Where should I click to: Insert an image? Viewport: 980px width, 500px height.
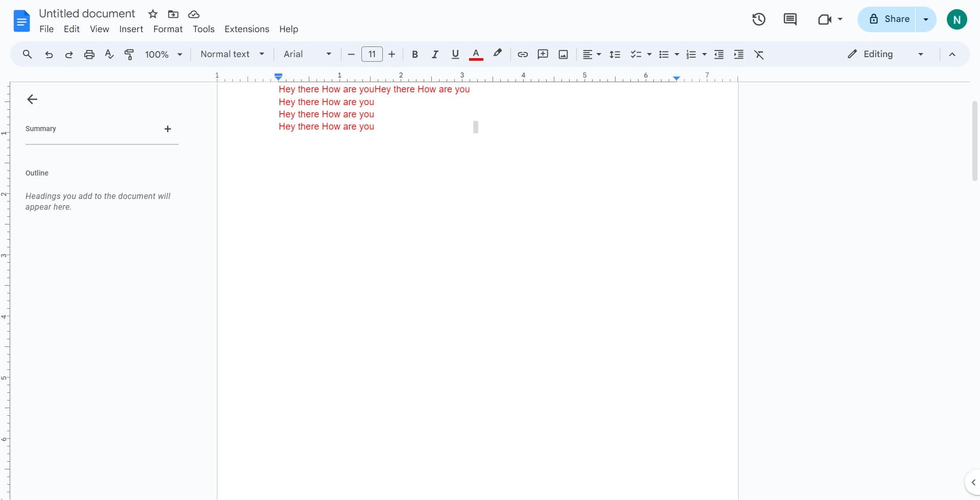562,54
